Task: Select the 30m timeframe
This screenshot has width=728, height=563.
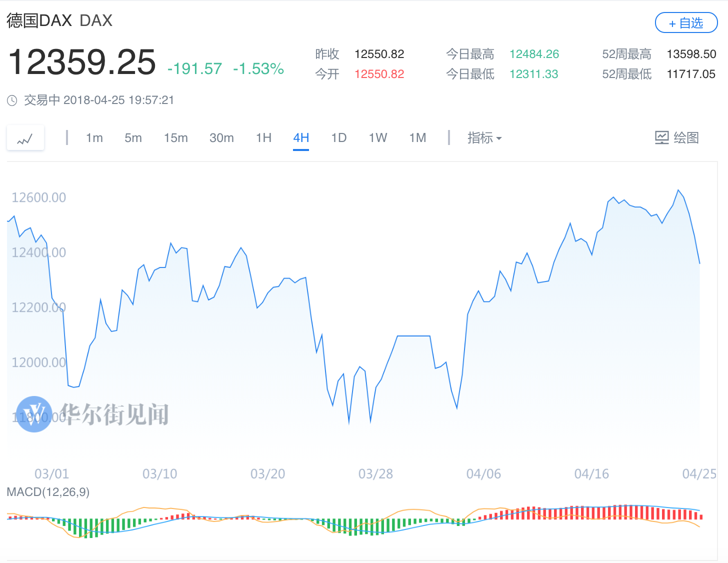Action: 221,138
